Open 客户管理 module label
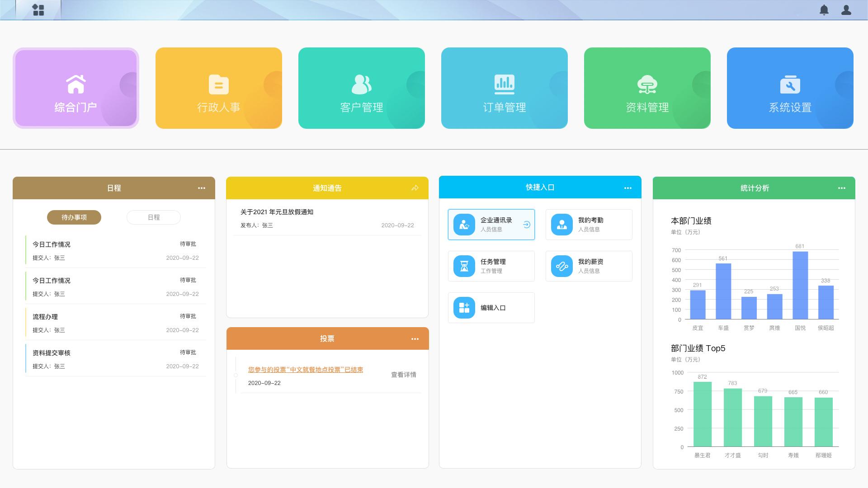This screenshot has height=488, width=868. pos(362,108)
